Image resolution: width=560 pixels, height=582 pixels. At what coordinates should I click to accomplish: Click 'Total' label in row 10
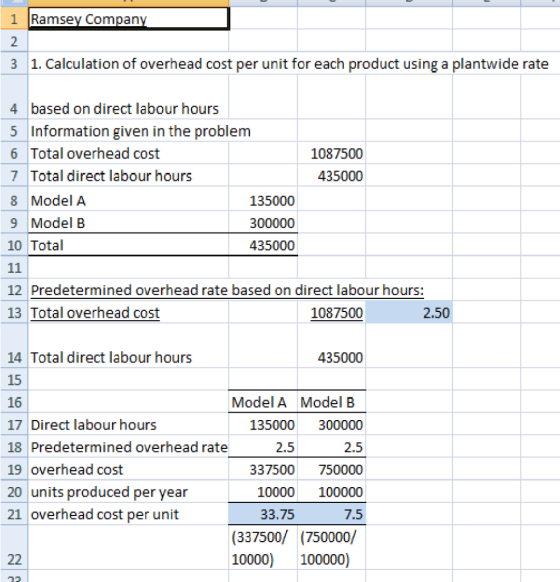click(47, 245)
